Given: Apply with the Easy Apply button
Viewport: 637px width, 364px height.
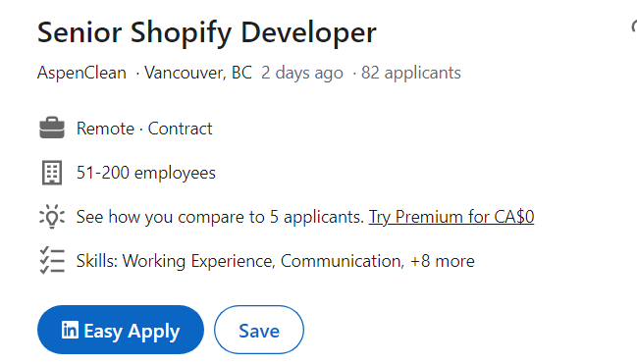Looking at the screenshot, I should click(121, 330).
